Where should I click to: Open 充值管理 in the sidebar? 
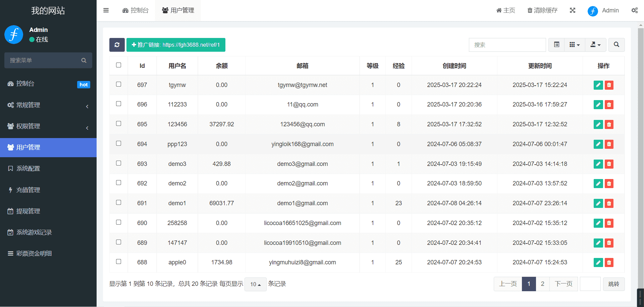tap(48, 190)
